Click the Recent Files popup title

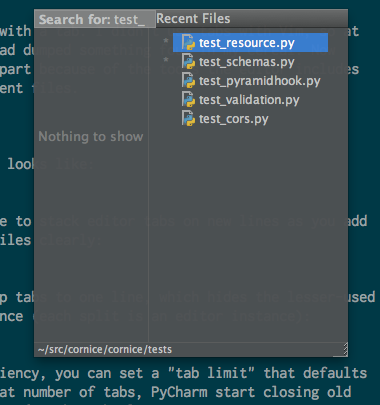coord(193,19)
